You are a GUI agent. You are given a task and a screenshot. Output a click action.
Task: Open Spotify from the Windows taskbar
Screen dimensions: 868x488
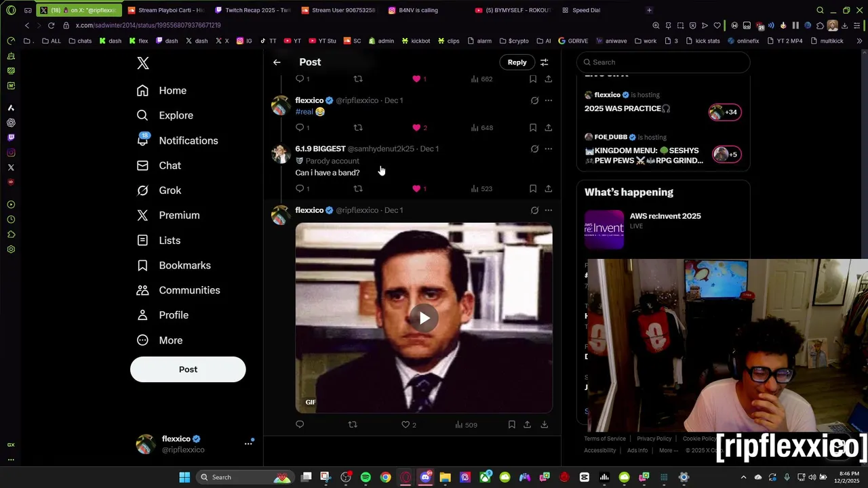(366, 477)
